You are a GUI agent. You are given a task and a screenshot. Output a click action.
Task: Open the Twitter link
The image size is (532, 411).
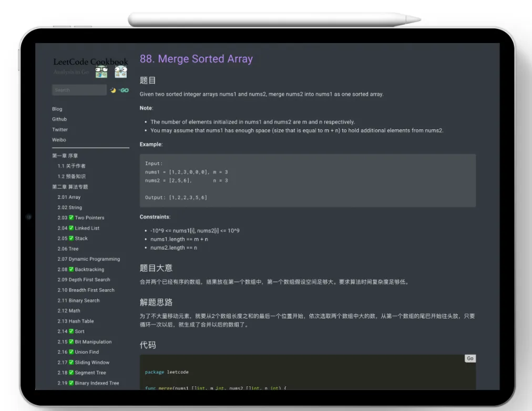pyautogui.click(x=60, y=129)
